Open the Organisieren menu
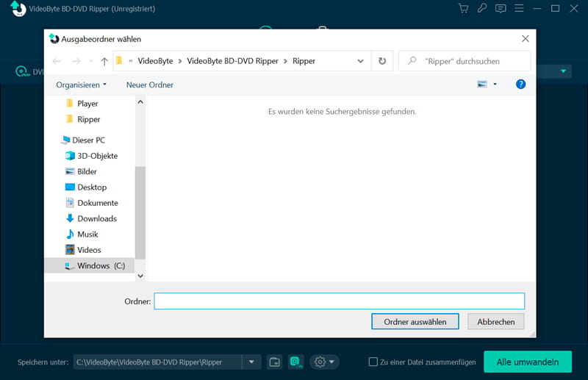Viewport: 588px width, 380px height. point(81,85)
